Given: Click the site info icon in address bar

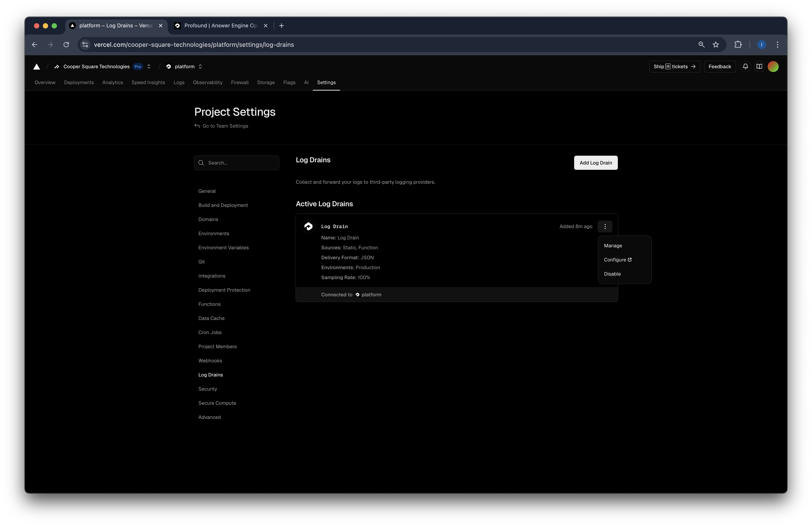Looking at the screenshot, I should 85,45.
